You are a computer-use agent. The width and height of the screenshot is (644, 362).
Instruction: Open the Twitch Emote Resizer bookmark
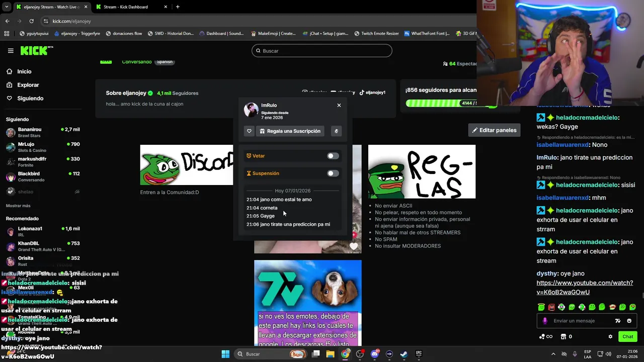coord(376,34)
